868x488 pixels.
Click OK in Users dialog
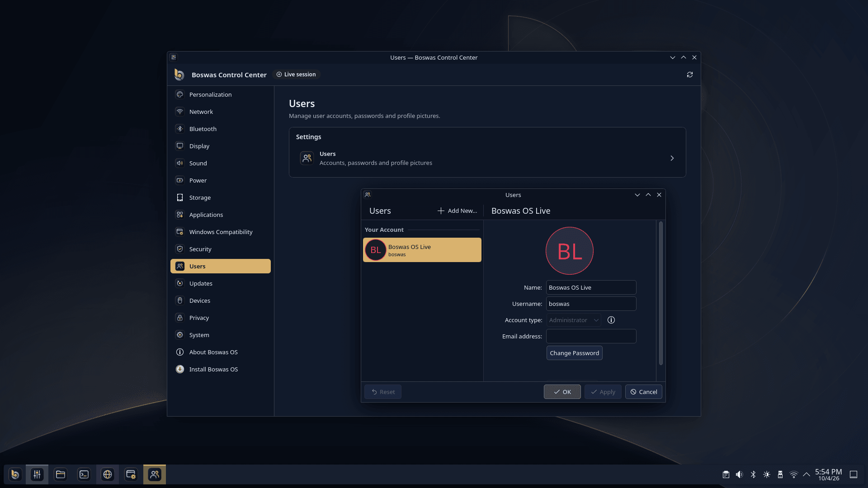[562, 392]
